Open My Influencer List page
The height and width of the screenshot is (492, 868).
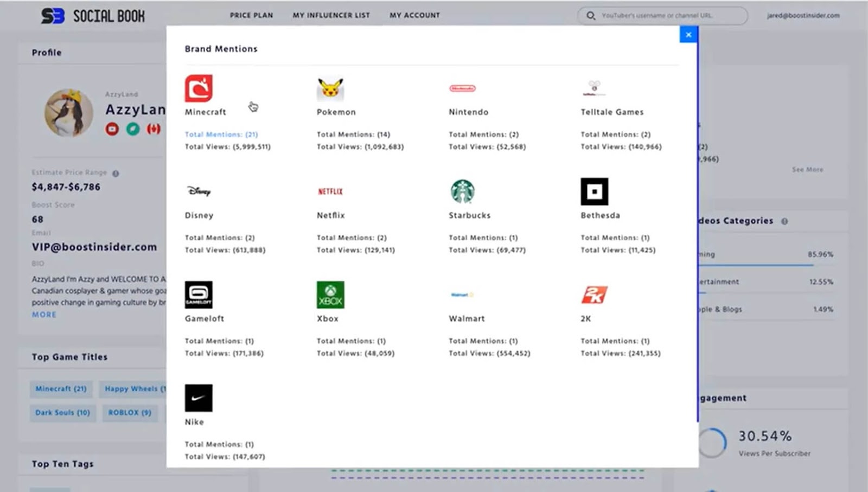coord(331,15)
